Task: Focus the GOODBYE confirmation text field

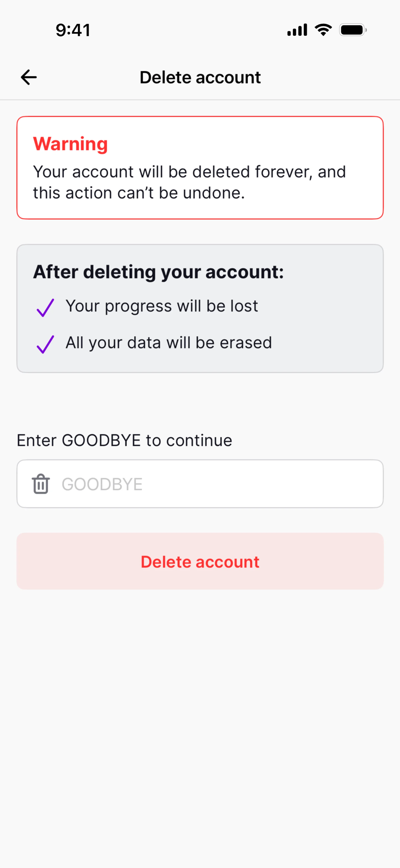Action: click(x=215, y=484)
